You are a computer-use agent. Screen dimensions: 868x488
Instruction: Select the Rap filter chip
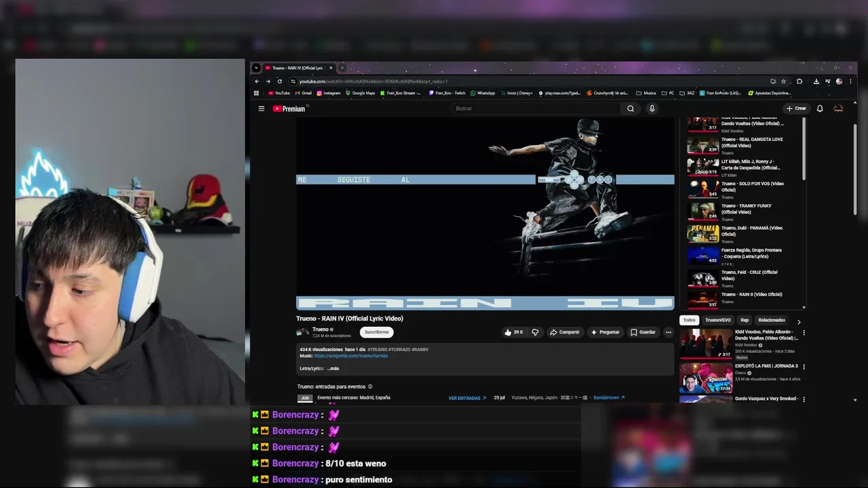click(745, 320)
